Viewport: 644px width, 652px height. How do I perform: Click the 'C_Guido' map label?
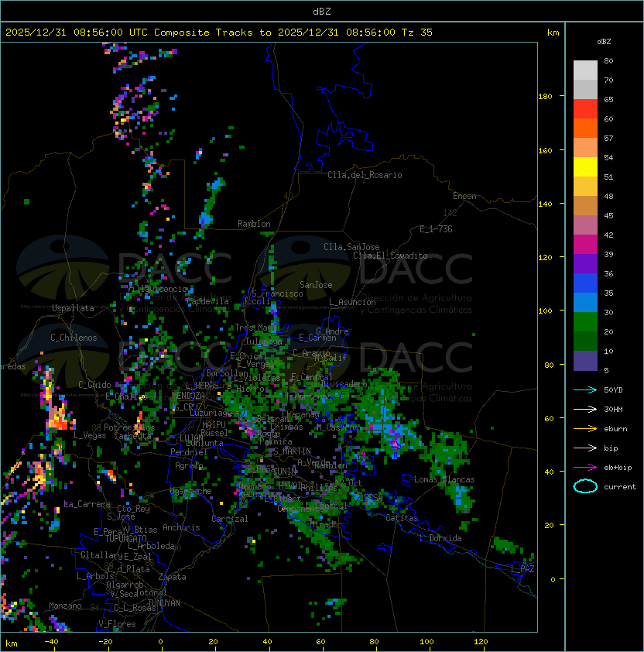pos(94,385)
